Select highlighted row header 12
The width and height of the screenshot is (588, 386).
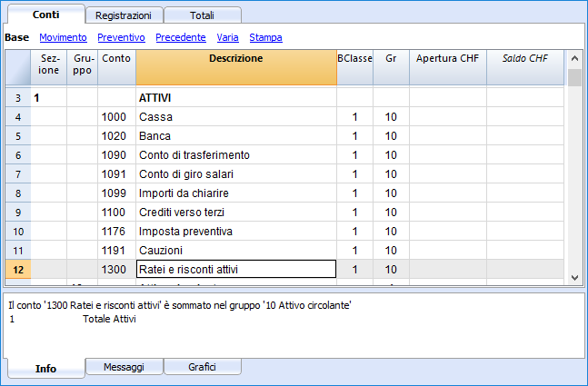tap(17, 270)
